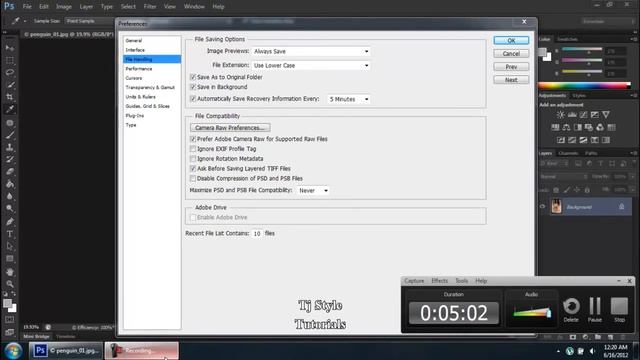
Task: Click the lock icon on Background layer
Action: (x=621, y=207)
